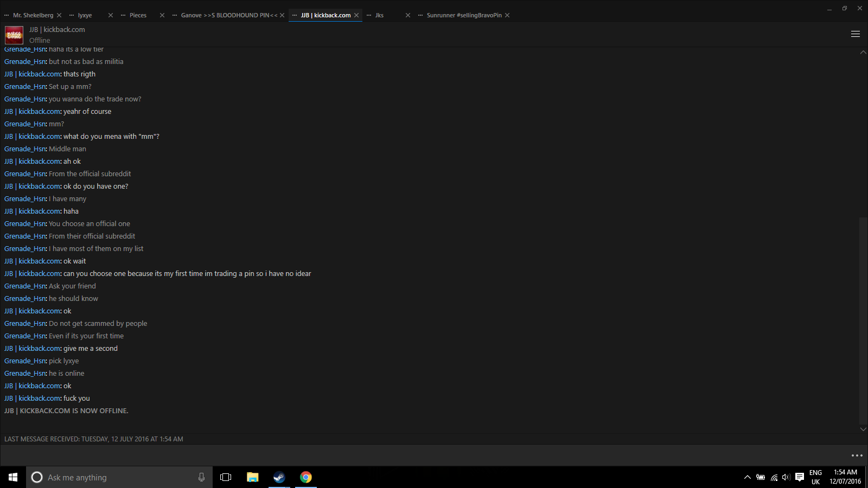Click the "From the official subreddit" message
This screenshot has width=868, height=488.
90,174
